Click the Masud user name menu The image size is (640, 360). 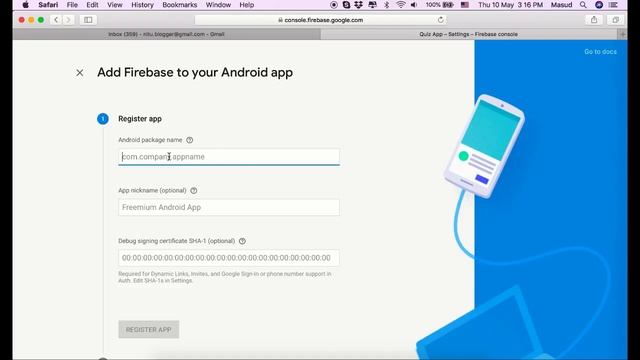[561, 5]
